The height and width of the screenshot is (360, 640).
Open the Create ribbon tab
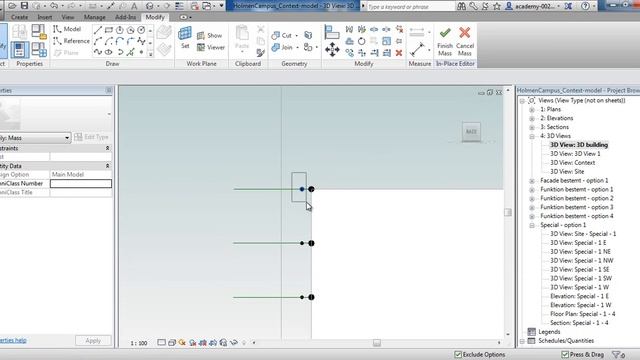20,17
